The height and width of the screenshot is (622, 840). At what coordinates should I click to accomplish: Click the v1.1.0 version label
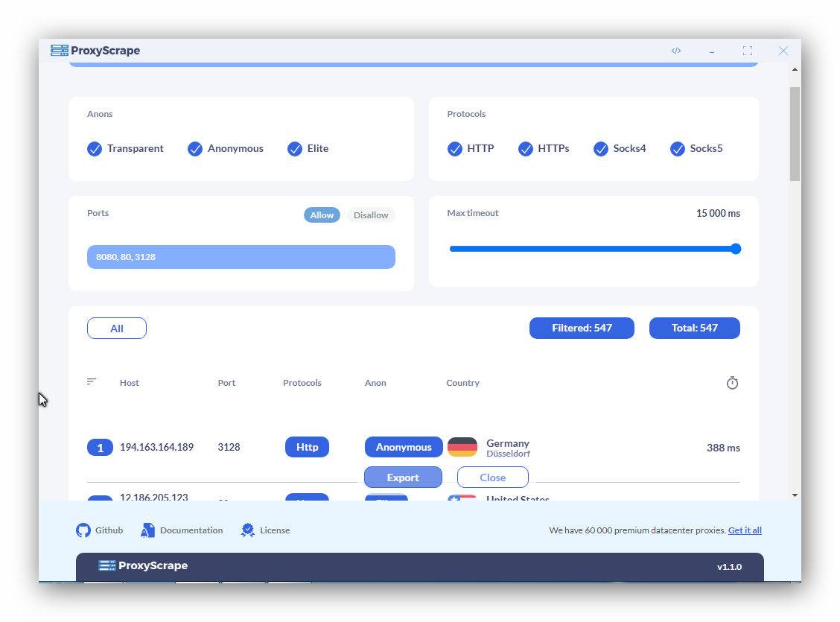click(x=729, y=567)
